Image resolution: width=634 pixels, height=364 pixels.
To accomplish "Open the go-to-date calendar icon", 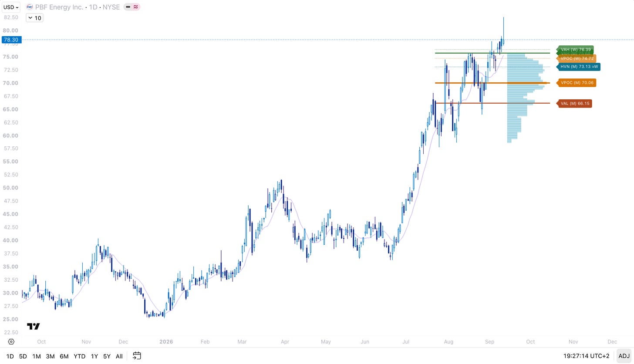I will (137, 356).
